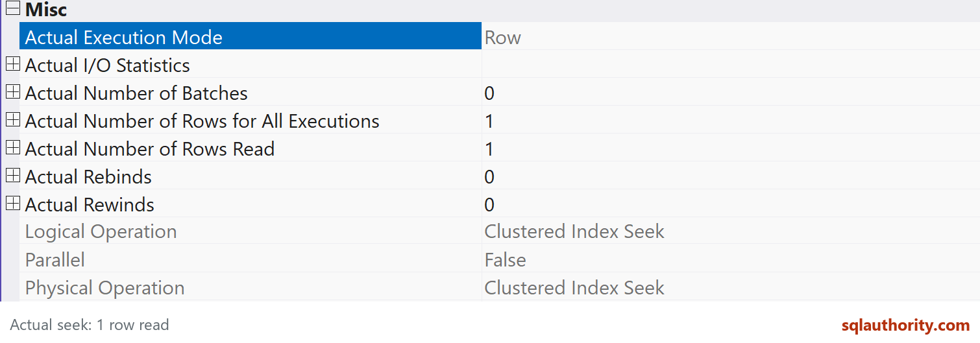
Task: Click Physical Operation value Clustered Index Seek
Action: [574, 288]
